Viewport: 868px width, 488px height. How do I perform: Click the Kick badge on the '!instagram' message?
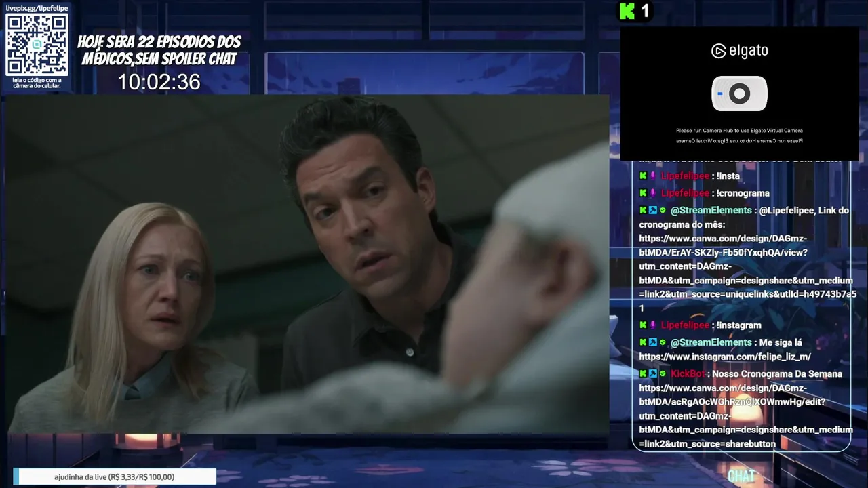pyautogui.click(x=643, y=325)
